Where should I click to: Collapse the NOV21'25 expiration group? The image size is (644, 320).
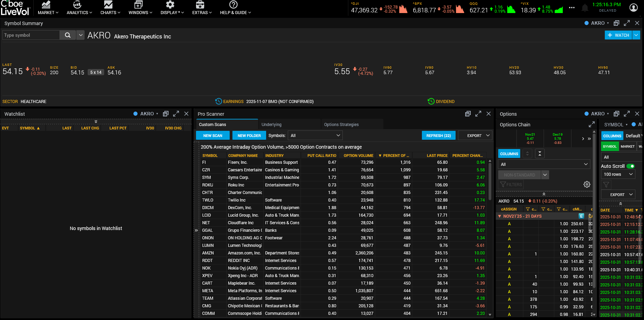click(500, 216)
